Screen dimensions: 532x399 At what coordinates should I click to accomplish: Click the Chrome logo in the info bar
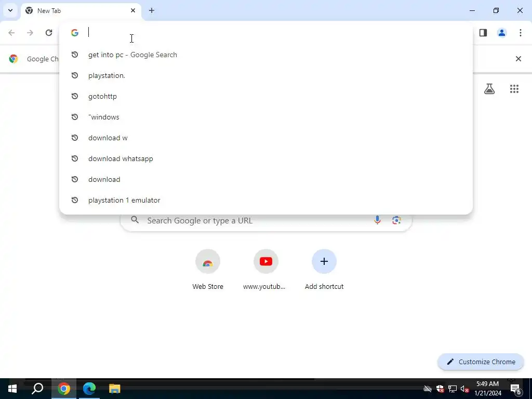14,59
